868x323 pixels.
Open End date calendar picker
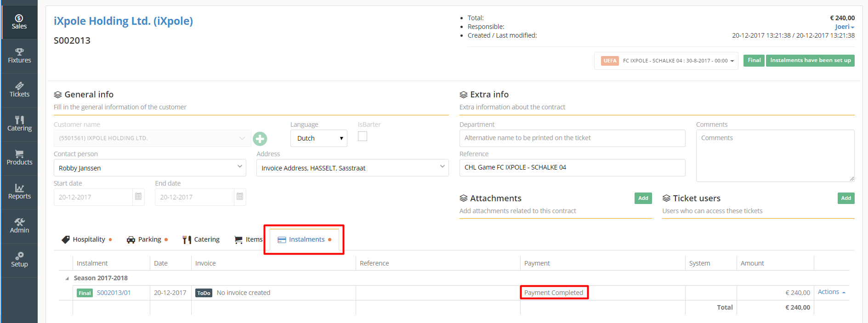[240, 197]
